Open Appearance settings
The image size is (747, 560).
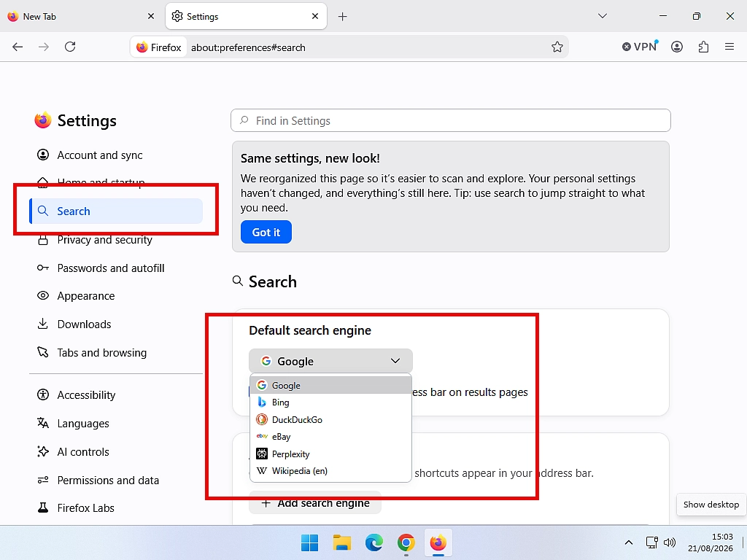116,296
